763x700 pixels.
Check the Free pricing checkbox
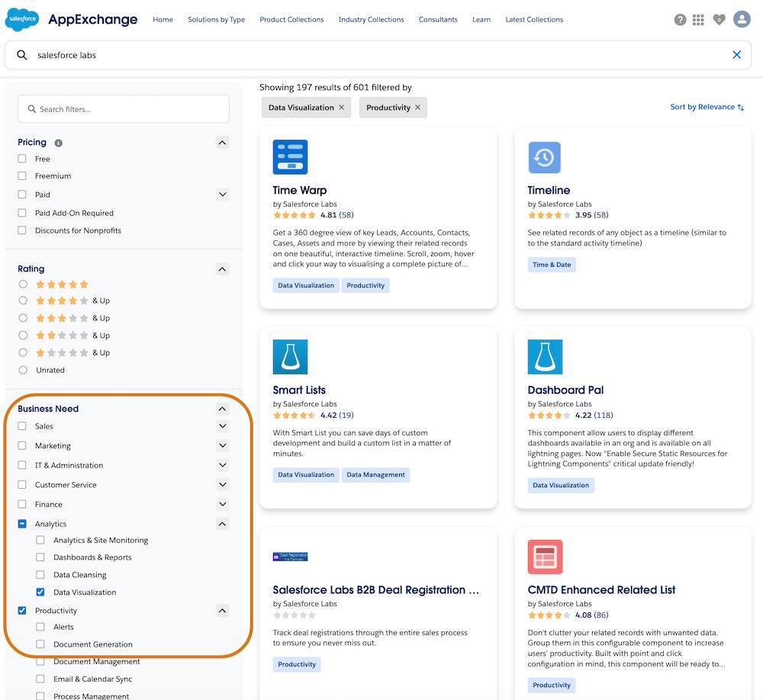coord(22,159)
